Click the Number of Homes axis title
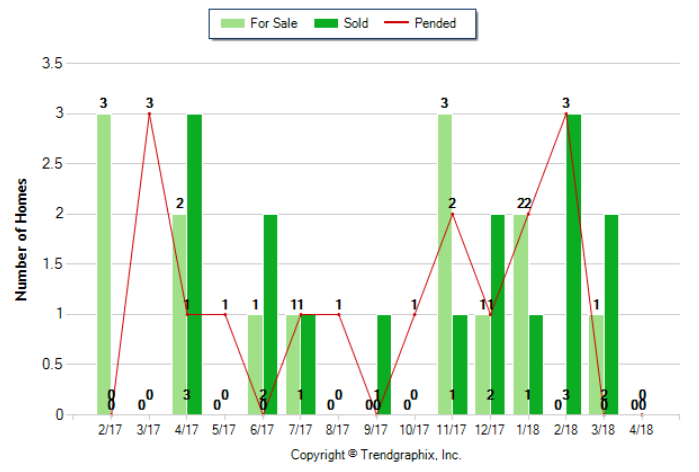Screen dimensions: 699x472 point(20,239)
